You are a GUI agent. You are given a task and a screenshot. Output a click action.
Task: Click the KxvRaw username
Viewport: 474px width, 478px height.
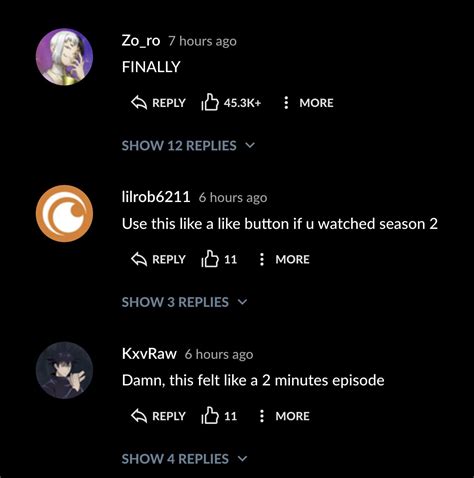click(x=149, y=354)
